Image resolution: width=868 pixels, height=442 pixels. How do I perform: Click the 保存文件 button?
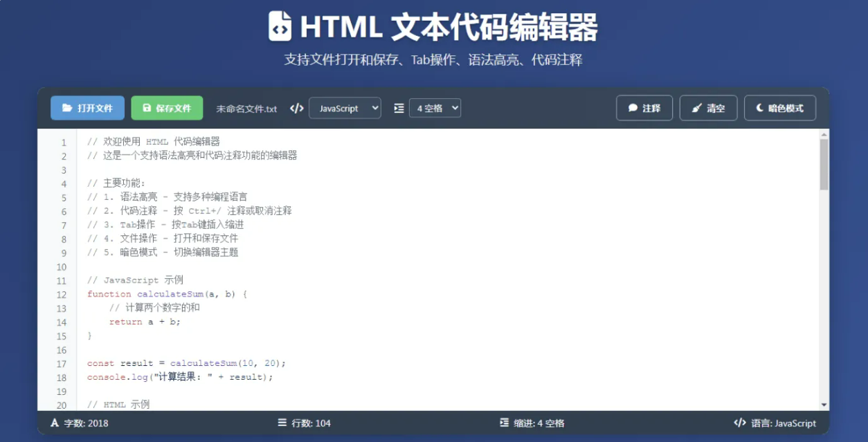[166, 108]
